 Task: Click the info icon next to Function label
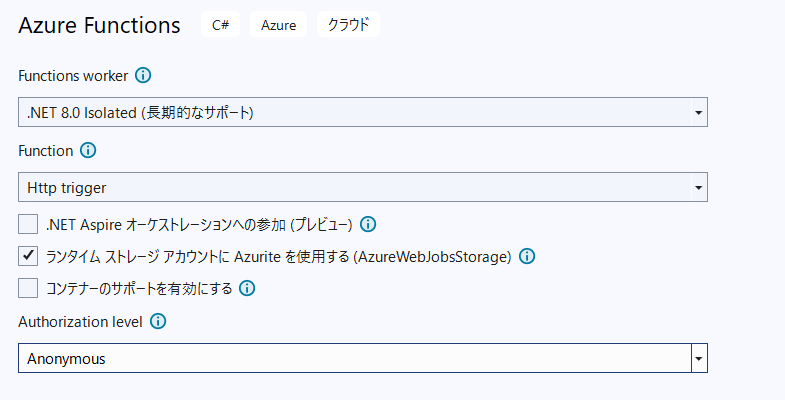coord(88,151)
